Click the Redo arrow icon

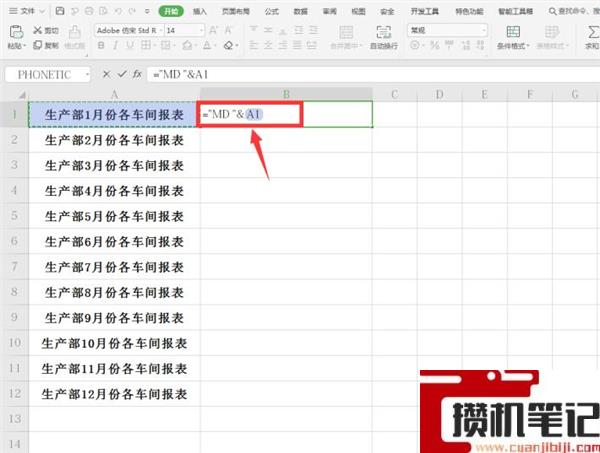132,11
